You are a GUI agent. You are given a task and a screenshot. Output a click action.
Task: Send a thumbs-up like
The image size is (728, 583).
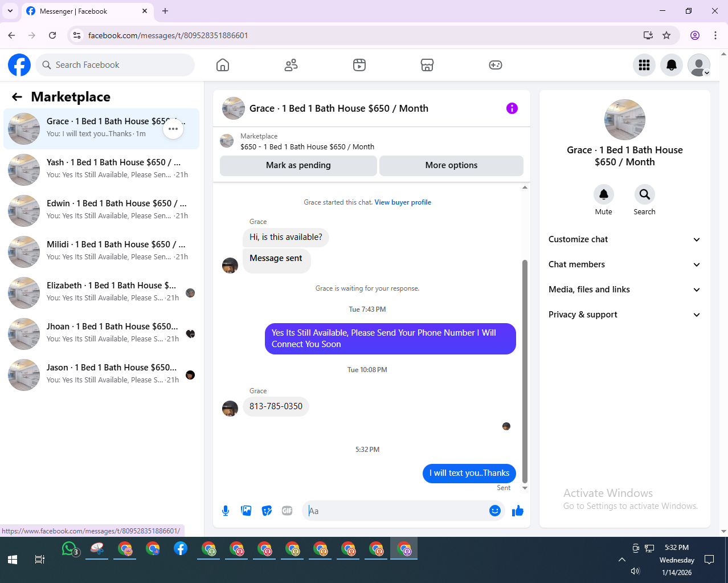[518, 511]
